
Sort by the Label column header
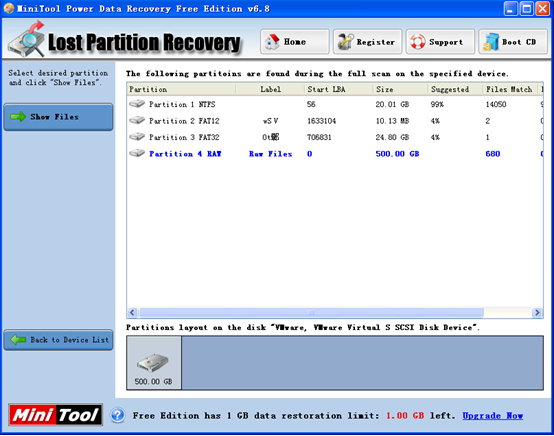pyautogui.click(x=270, y=89)
